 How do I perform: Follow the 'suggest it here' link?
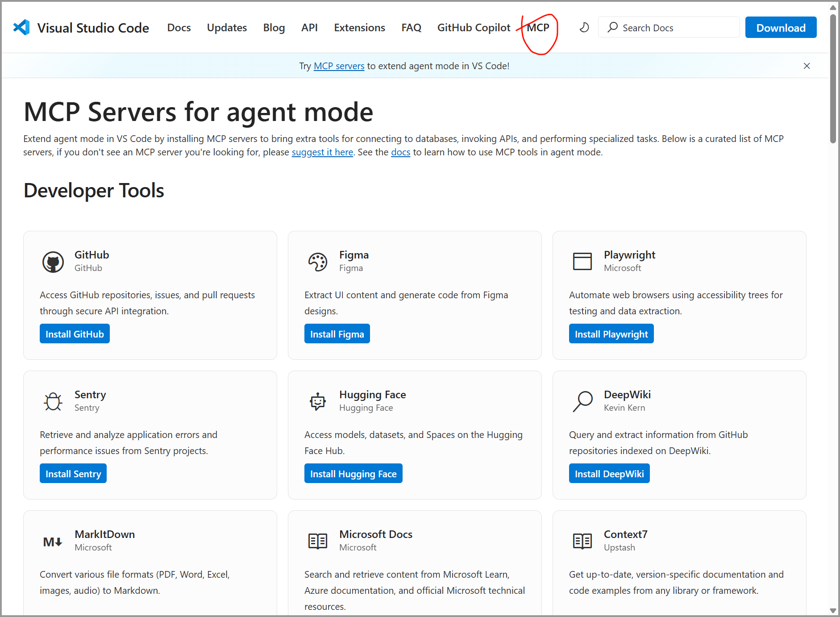click(322, 152)
